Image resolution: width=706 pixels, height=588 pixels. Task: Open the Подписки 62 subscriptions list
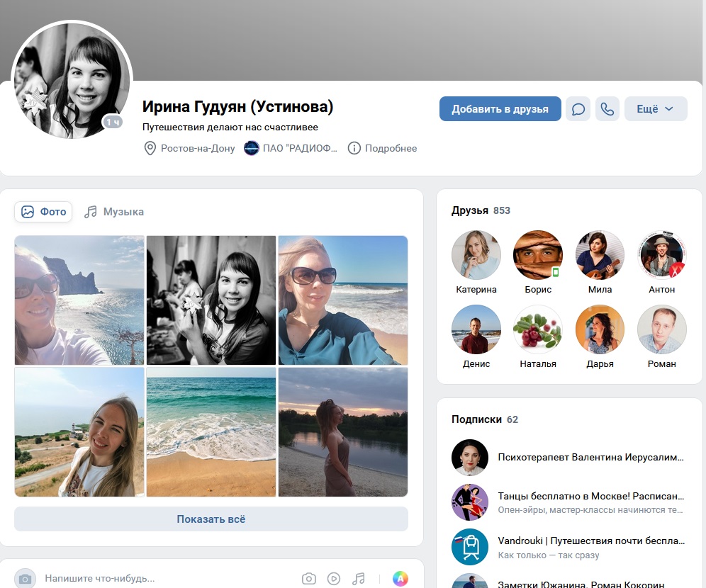pos(485,419)
